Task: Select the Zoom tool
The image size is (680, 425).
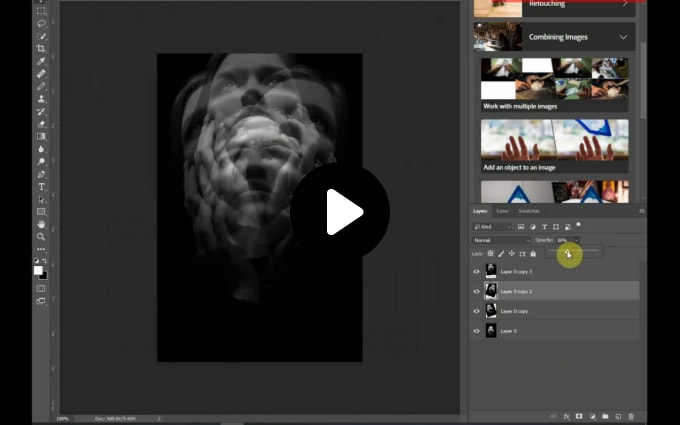Action: pyautogui.click(x=41, y=237)
